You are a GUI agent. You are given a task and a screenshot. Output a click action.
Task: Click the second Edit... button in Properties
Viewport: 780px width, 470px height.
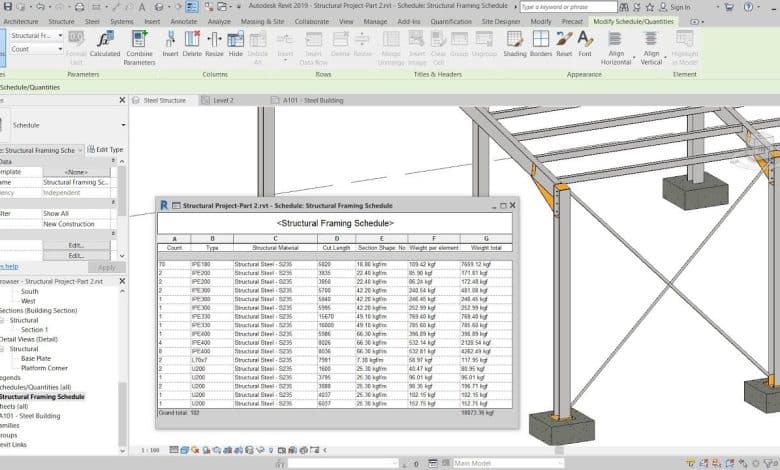pyautogui.click(x=76, y=256)
